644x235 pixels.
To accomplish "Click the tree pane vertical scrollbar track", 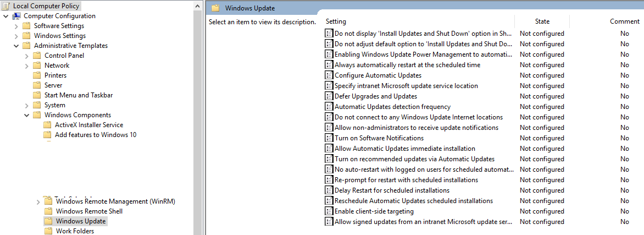I will (198, 123).
